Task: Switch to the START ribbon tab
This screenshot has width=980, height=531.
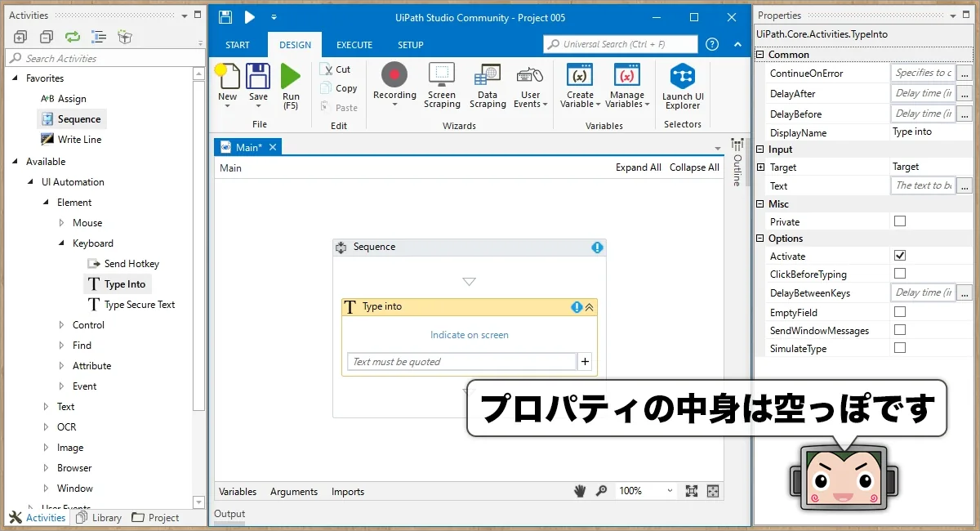Action: click(x=238, y=45)
